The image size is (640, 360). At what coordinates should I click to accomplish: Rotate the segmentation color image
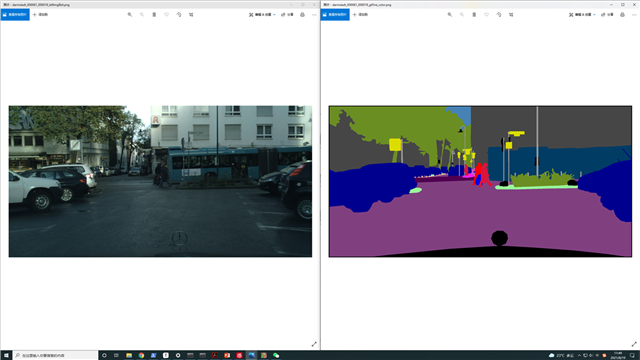click(x=499, y=15)
